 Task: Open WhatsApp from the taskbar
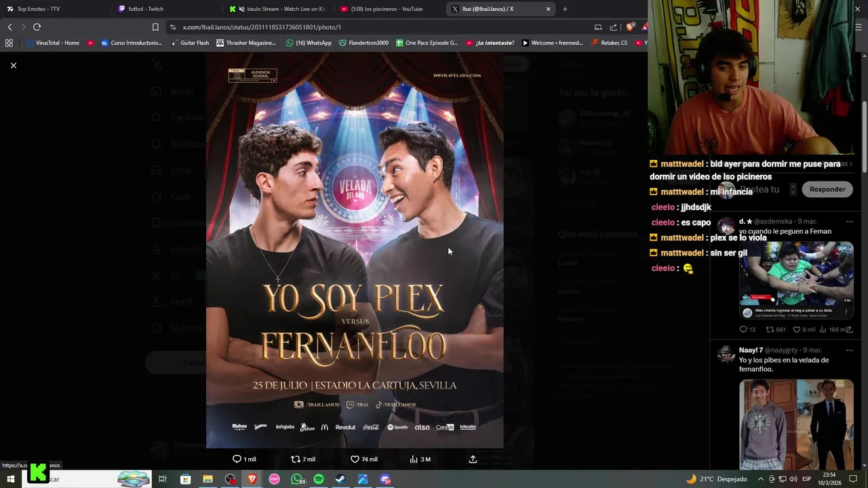click(297, 479)
